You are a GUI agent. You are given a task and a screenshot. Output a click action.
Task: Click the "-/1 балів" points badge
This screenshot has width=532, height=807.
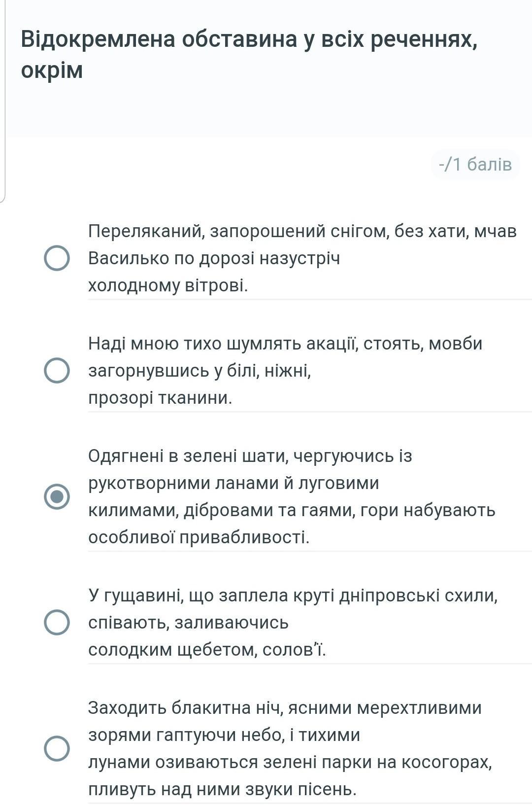(x=475, y=164)
